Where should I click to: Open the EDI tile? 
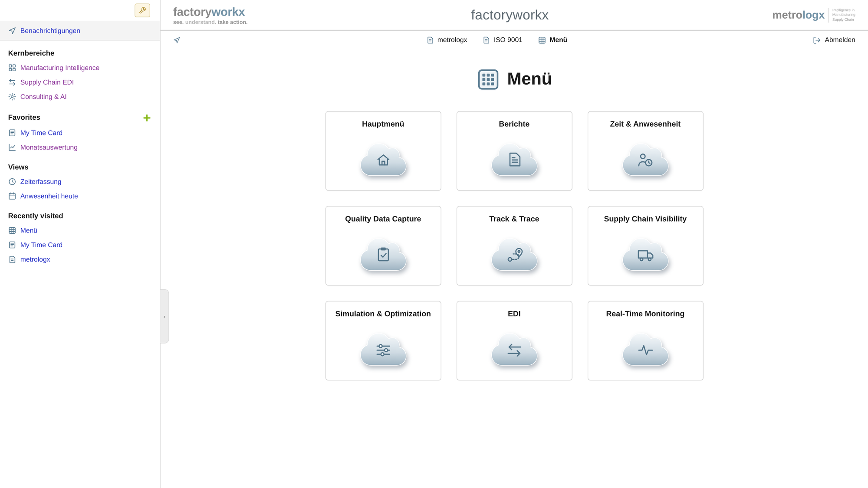click(x=514, y=341)
